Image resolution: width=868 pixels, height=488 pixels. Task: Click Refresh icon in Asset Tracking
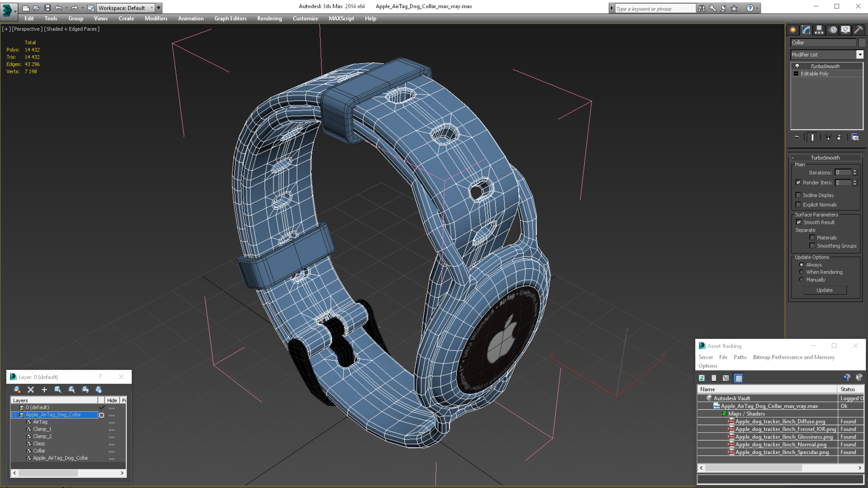pyautogui.click(x=702, y=378)
